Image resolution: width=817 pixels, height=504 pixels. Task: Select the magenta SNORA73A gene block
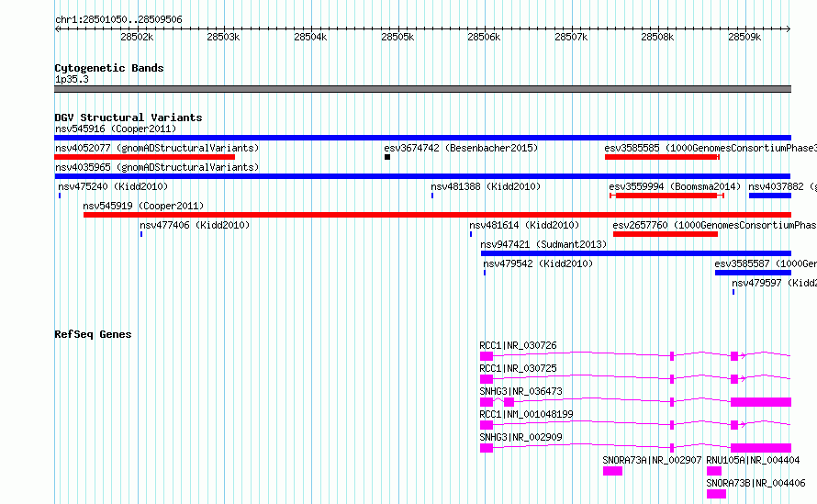point(613,471)
